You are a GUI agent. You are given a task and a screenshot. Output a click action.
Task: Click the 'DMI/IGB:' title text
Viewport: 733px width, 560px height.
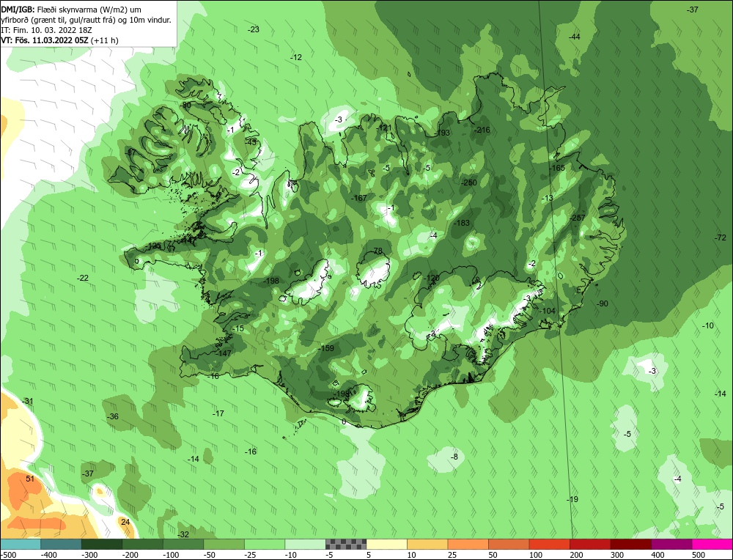18,10
